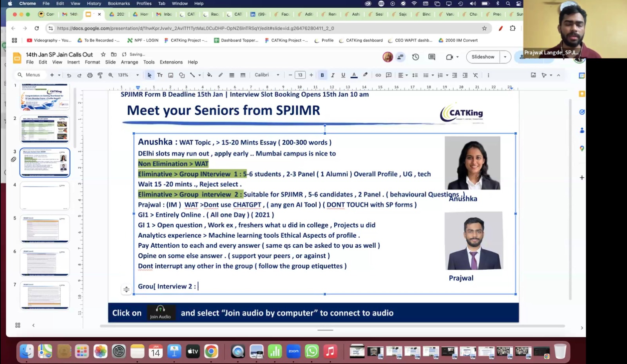Image resolution: width=627 pixels, height=364 pixels.
Task: Open the Shape tool
Action: 182,75
